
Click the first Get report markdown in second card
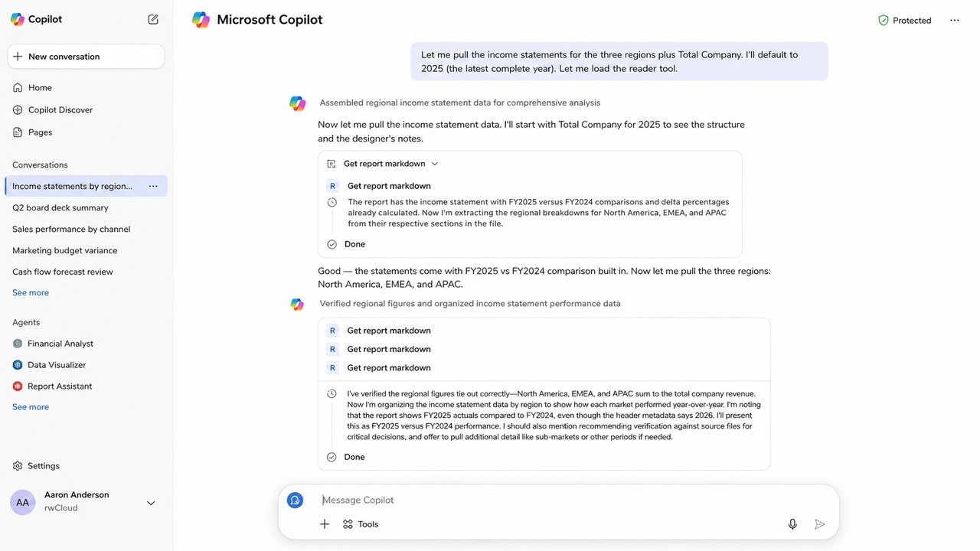point(389,331)
